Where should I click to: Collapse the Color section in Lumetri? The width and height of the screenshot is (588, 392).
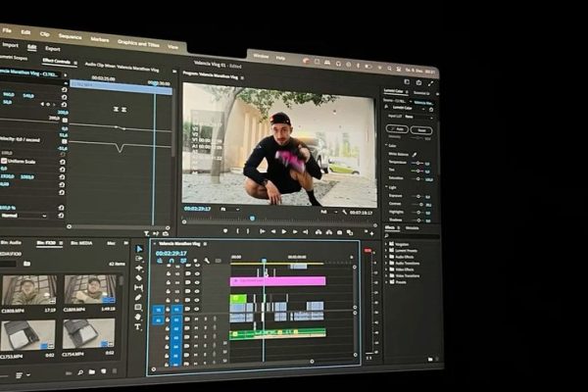pos(387,145)
